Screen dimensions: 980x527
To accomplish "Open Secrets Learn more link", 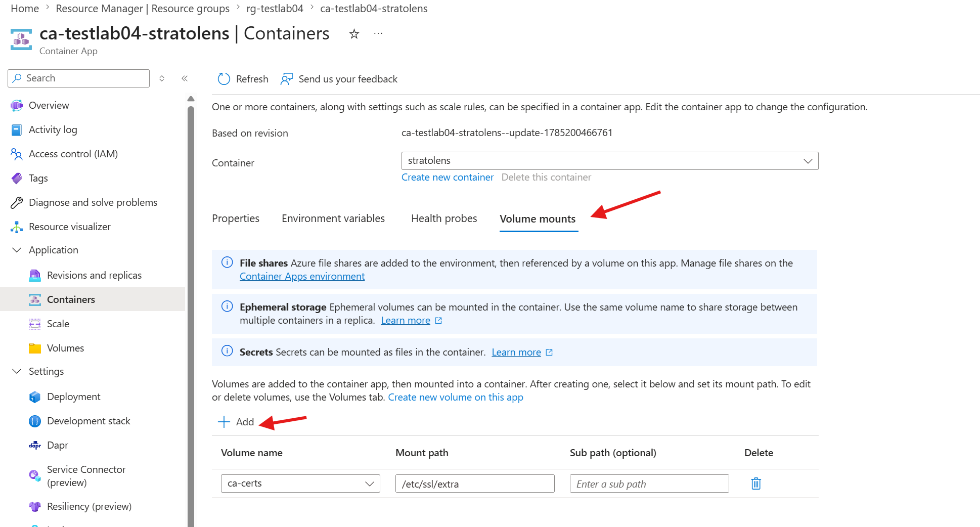I will (x=516, y=352).
